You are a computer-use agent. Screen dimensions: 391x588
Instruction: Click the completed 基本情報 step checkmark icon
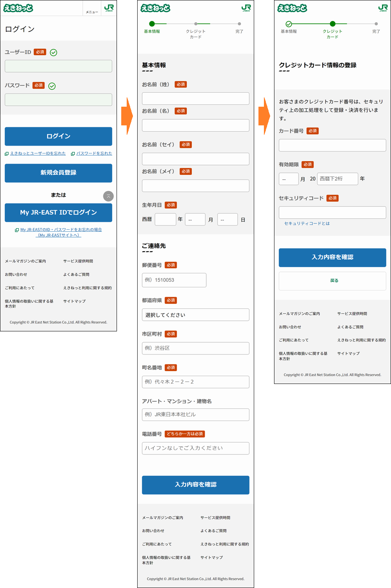point(288,24)
